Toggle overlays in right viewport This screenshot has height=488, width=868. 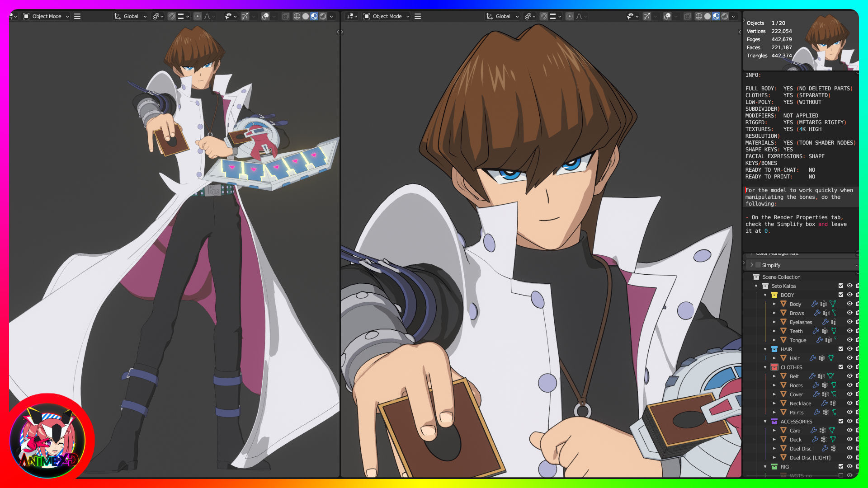[667, 16]
